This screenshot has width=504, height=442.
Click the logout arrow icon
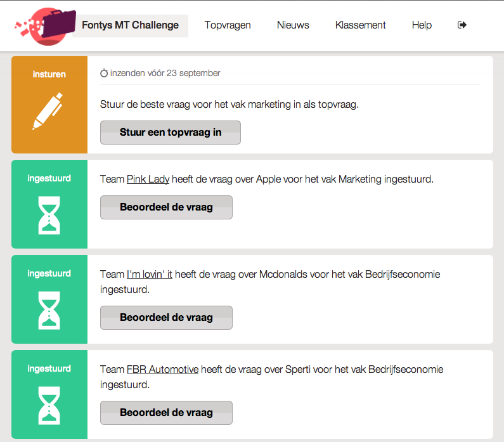(462, 25)
